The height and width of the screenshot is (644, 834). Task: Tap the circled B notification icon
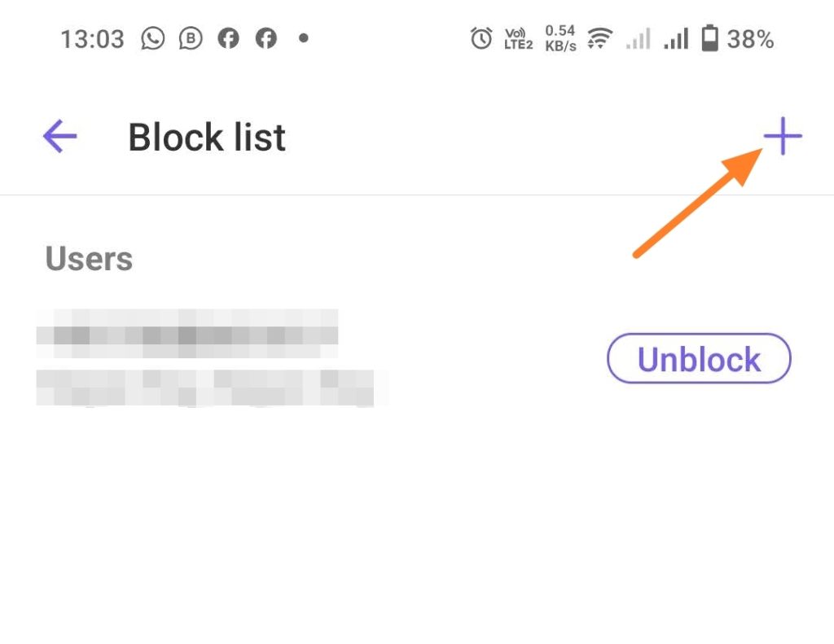(191, 37)
